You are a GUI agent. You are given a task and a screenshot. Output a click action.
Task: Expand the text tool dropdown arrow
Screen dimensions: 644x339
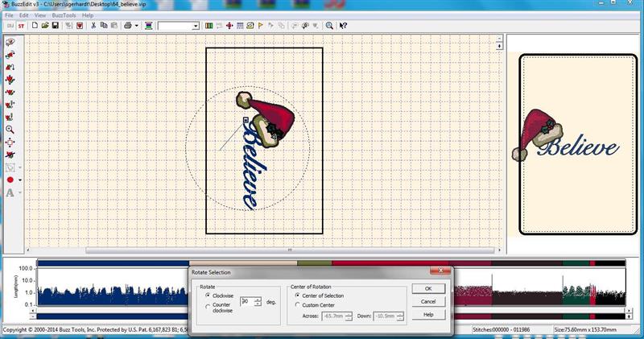click(19, 192)
